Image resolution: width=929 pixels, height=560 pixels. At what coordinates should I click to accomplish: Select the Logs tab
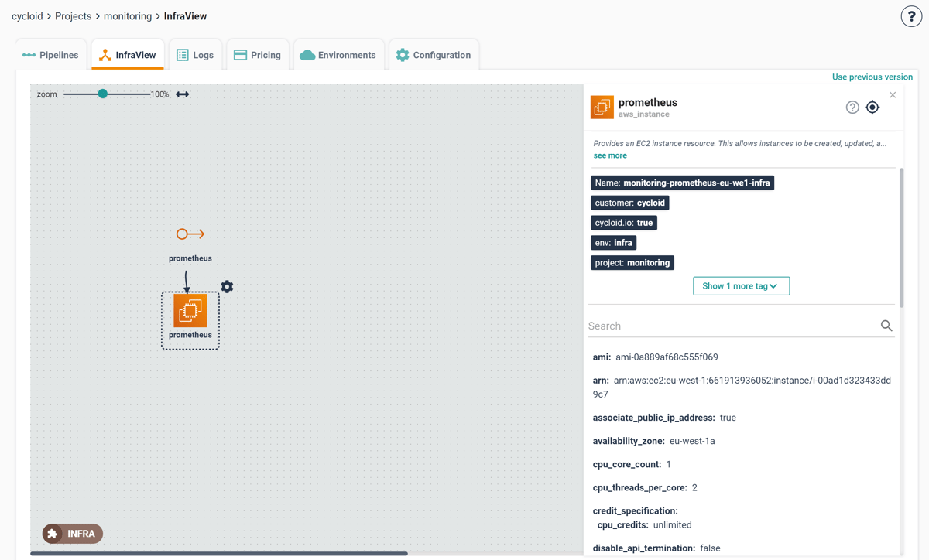tap(195, 54)
